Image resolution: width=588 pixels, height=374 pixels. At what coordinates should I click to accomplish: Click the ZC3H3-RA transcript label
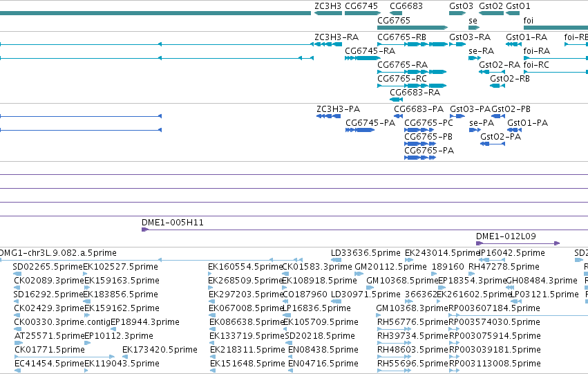click(336, 37)
